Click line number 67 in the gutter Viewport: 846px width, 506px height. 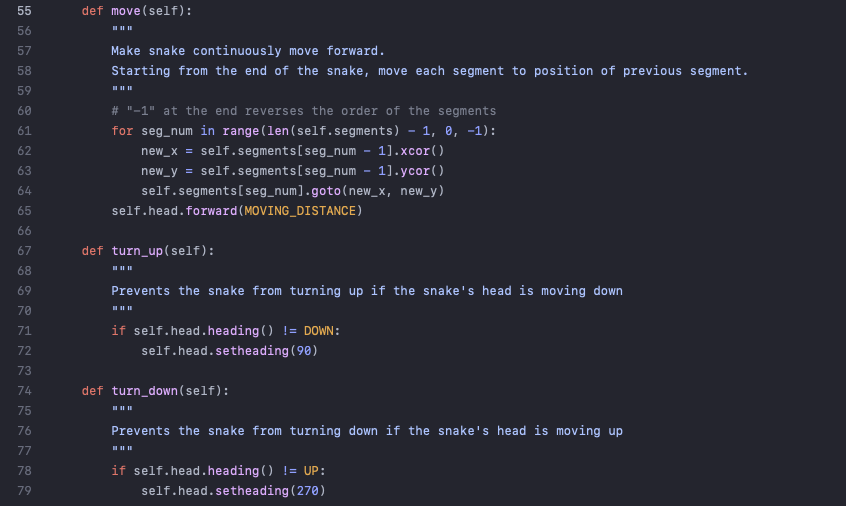click(24, 251)
